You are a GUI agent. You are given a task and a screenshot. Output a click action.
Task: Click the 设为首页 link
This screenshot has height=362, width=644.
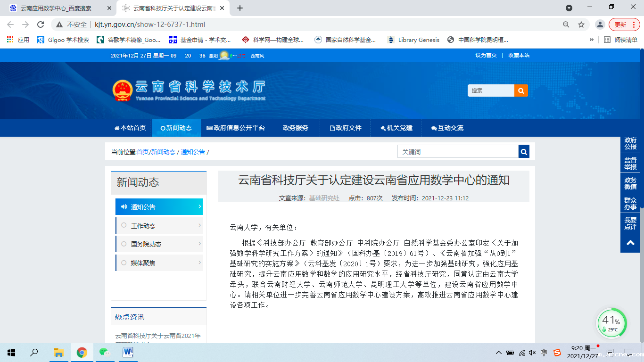click(486, 55)
